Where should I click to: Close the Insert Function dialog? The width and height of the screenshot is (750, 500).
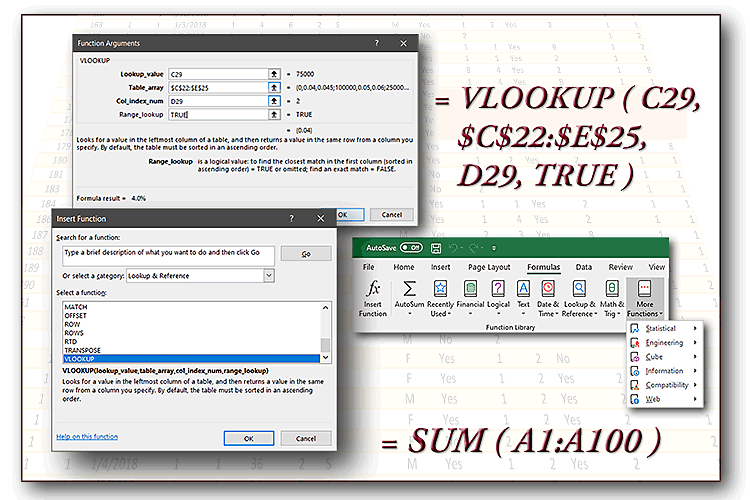click(320, 218)
